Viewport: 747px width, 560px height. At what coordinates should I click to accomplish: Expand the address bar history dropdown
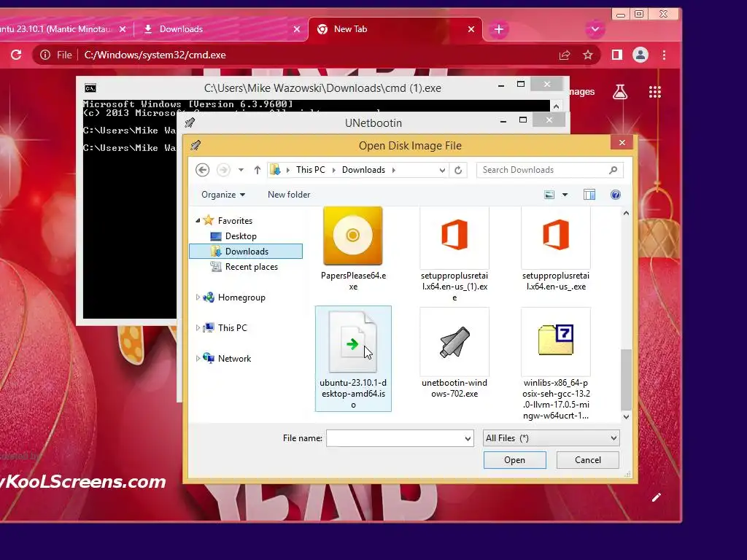click(442, 170)
